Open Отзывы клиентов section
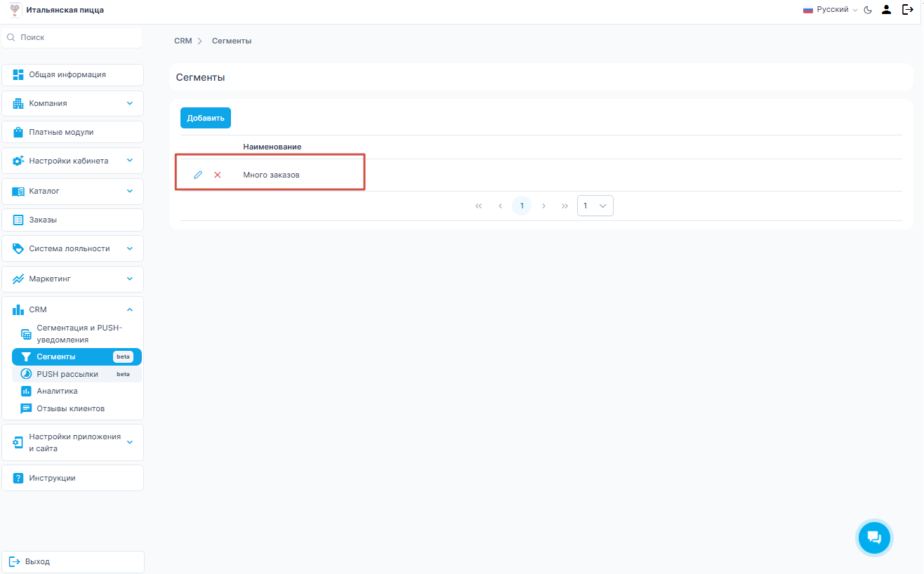The height and width of the screenshot is (574, 924). (x=70, y=408)
